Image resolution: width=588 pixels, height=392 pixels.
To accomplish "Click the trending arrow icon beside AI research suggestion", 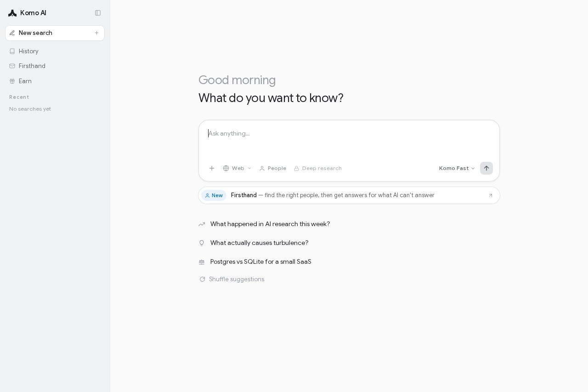I will (x=202, y=224).
